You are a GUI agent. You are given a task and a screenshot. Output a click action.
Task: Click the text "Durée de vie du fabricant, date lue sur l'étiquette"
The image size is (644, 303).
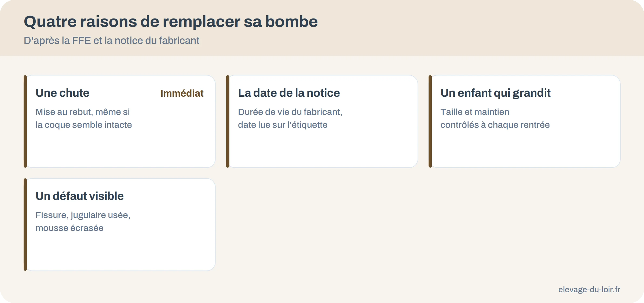click(290, 118)
